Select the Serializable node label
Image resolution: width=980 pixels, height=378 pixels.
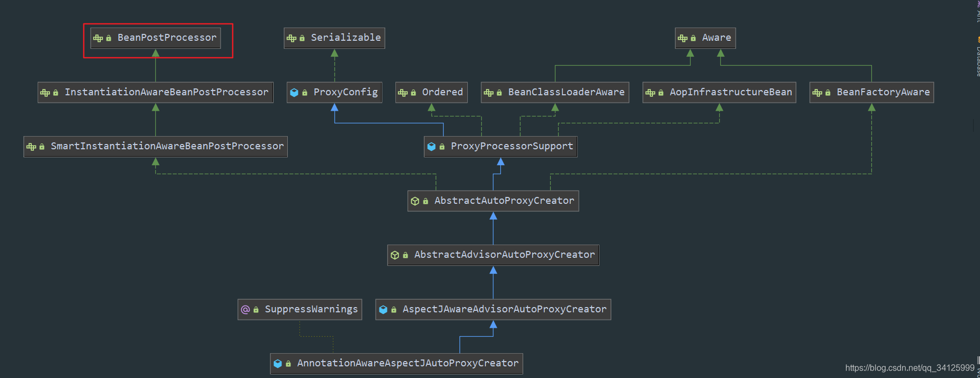click(x=346, y=38)
